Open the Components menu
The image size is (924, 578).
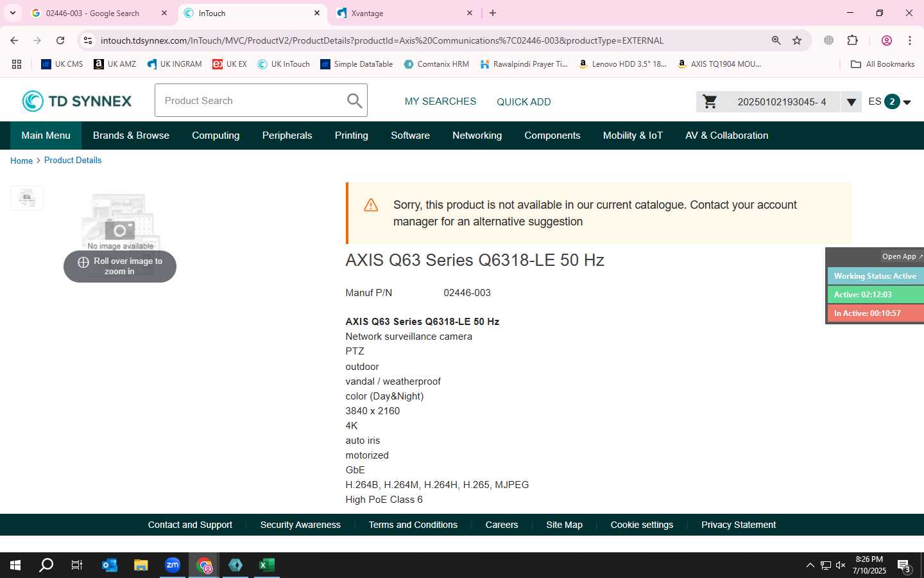pos(552,136)
